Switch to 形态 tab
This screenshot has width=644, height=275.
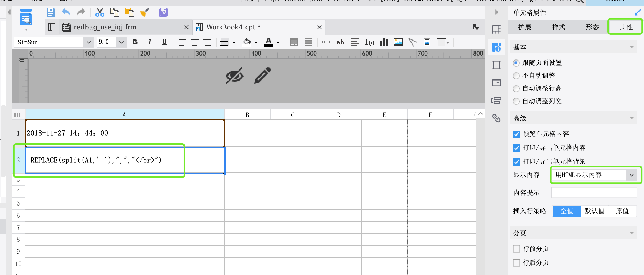[592, 27]
